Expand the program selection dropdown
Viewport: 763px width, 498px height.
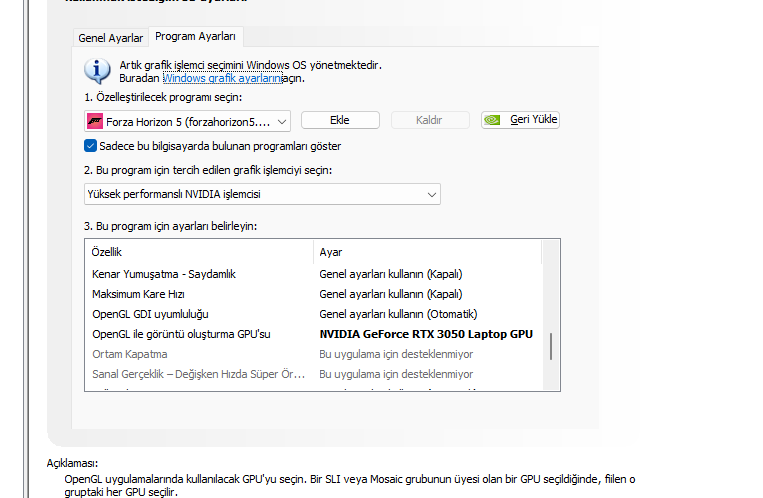click(187, 121)
